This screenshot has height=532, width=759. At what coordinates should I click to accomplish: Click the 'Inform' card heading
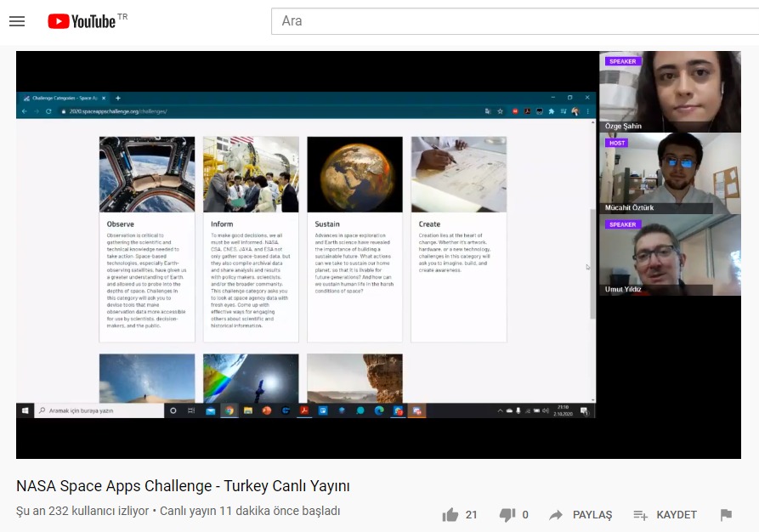tap(222, 224)
